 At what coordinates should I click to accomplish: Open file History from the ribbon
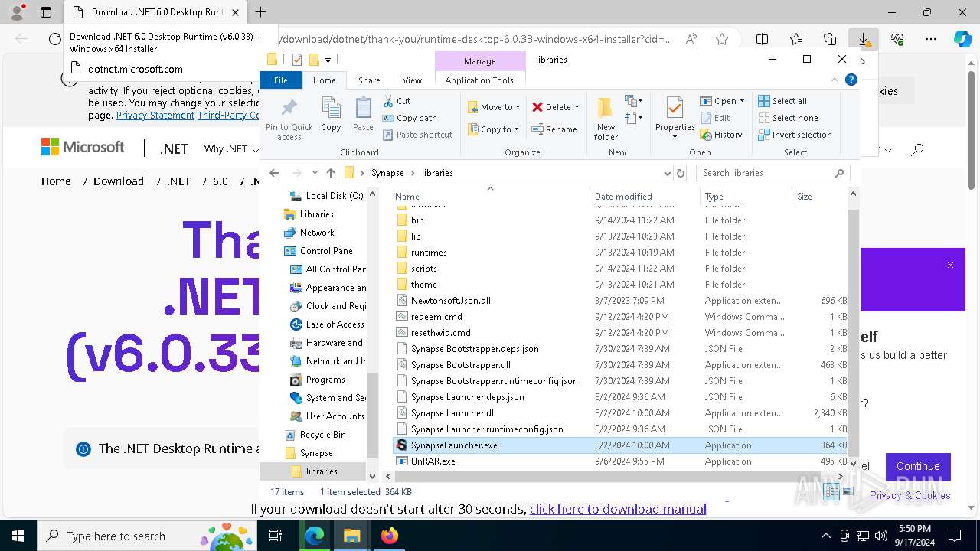pos(721,135)
